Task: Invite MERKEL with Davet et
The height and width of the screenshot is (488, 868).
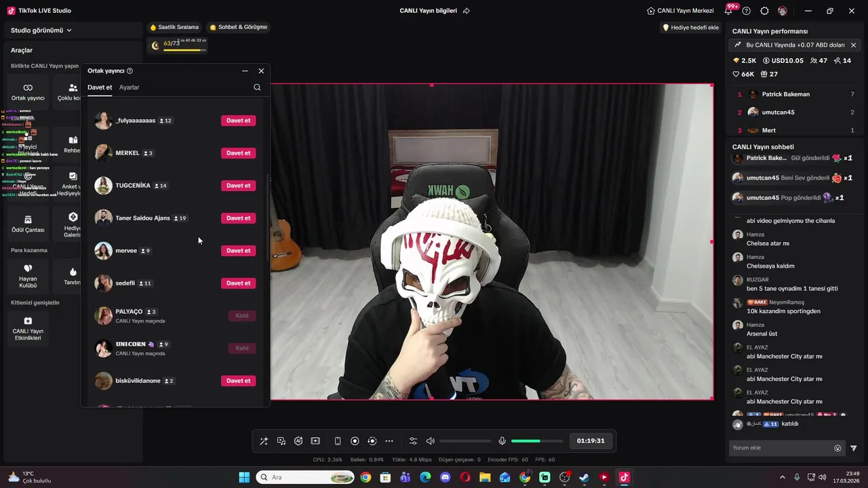Action: [238, 153]
